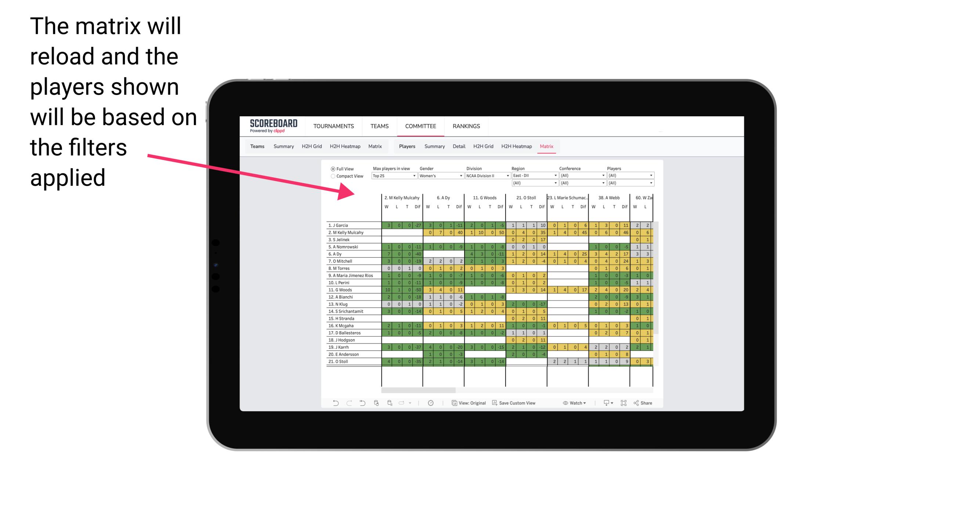Screen dimensions: 980x527
Task: Click the Watch button icon
Action: click(563, 402)
